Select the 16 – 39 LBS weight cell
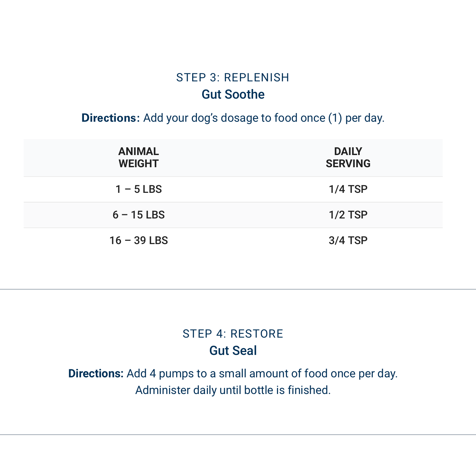Image resolution: width=476 pixels, height=476 pixels. pyautogui.click(x=138, y=241)
